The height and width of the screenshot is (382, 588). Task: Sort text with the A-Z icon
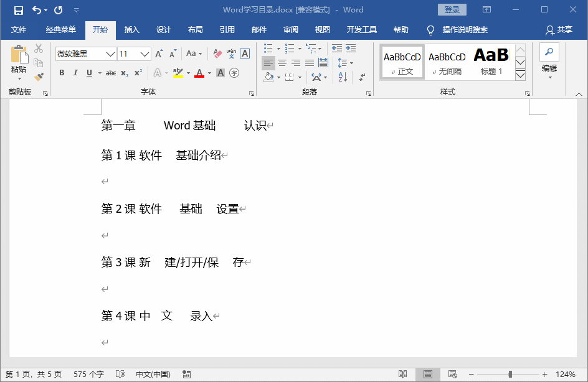(x=343, y=77)
